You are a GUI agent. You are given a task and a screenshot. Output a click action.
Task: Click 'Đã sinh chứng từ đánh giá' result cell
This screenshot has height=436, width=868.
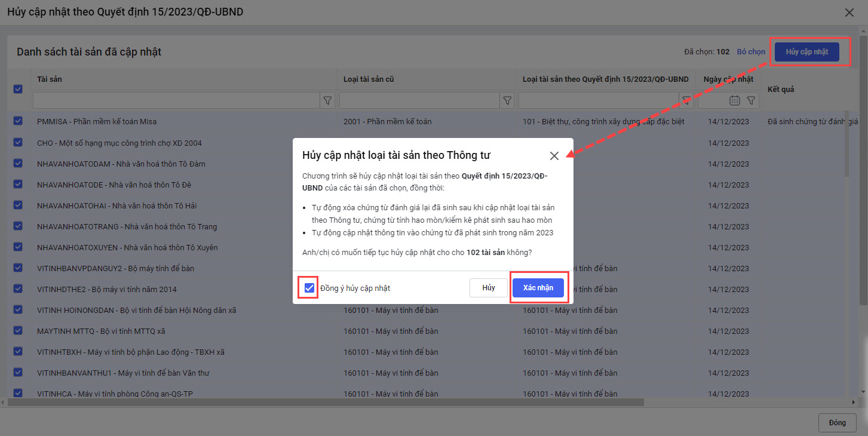(x=812, y=121)
